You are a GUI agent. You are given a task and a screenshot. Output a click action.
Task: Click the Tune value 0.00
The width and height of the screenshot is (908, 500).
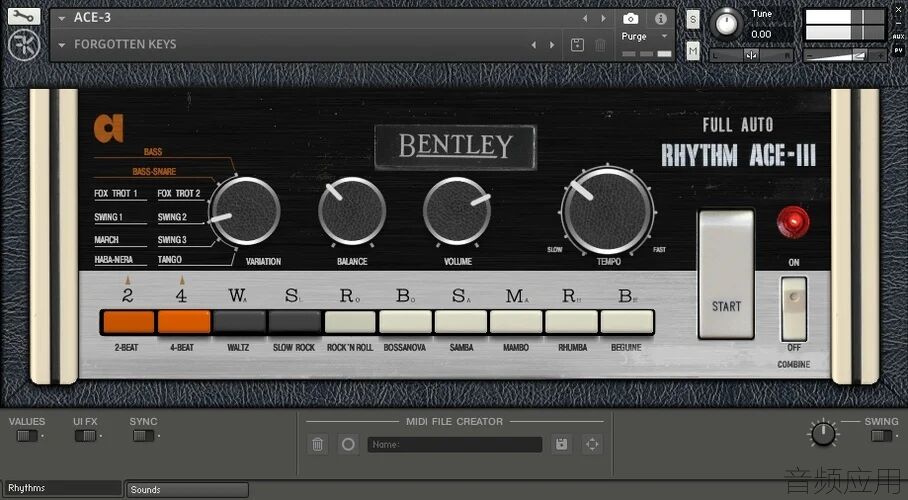761,34
